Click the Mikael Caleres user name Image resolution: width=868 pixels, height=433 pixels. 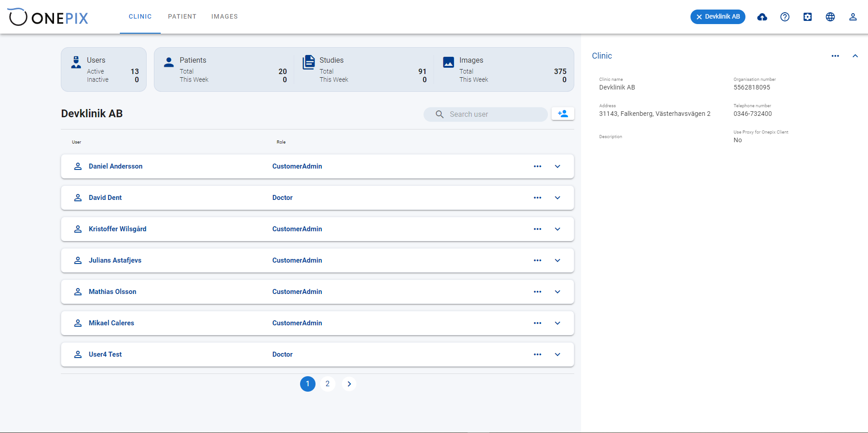[x=112, y=323]
